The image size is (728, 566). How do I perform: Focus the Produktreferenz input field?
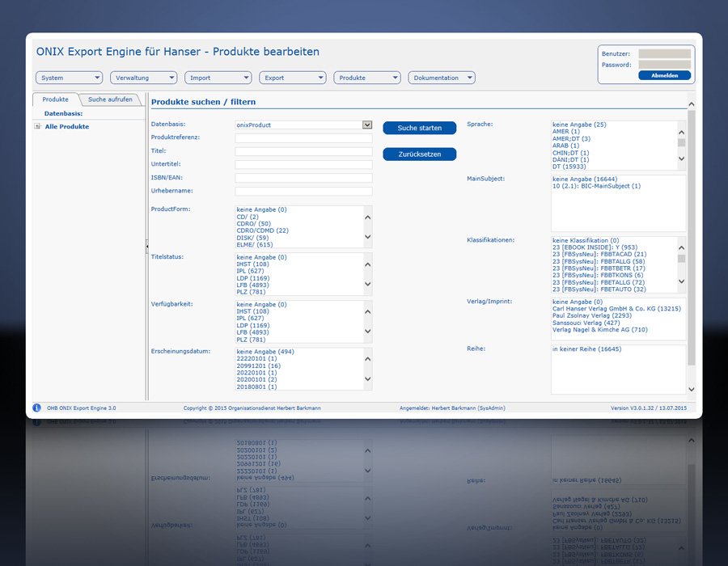coord(303,137)
